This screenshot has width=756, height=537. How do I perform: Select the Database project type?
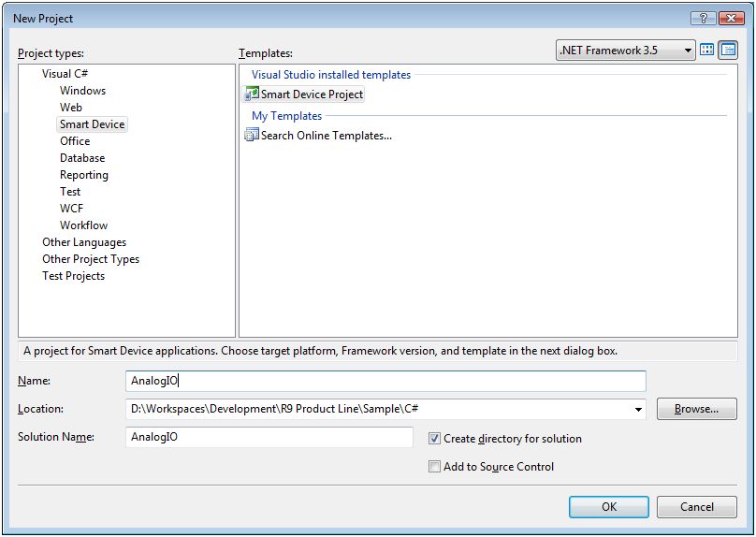[x=82, y=158]
